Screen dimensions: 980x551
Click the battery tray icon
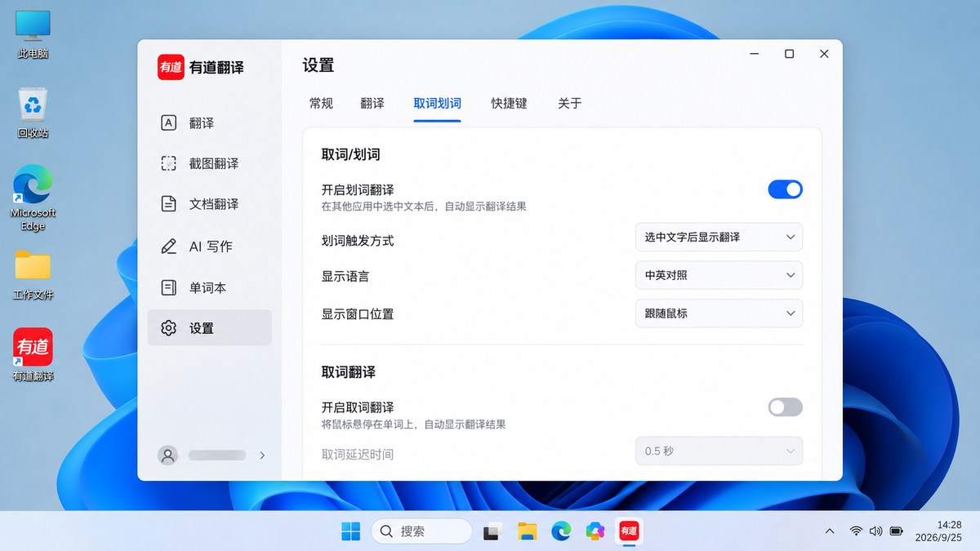[896, 531]
